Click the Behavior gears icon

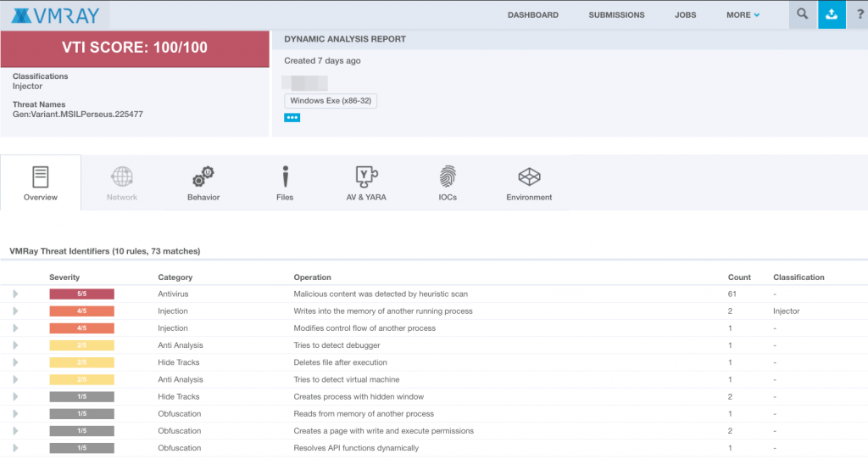coord(203,176)
